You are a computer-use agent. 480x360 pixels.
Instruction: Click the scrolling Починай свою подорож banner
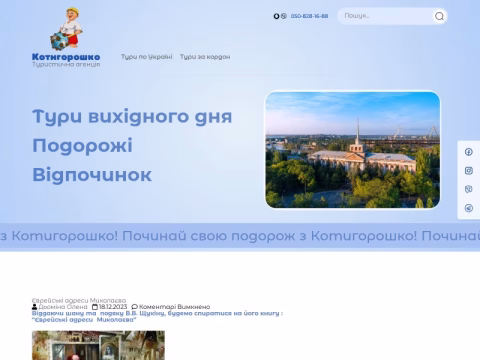pos(240,236)
